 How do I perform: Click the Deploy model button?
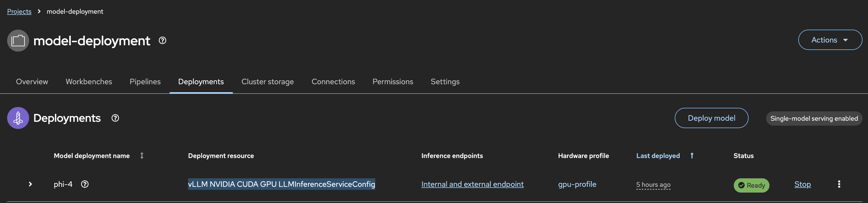[711, 118]
